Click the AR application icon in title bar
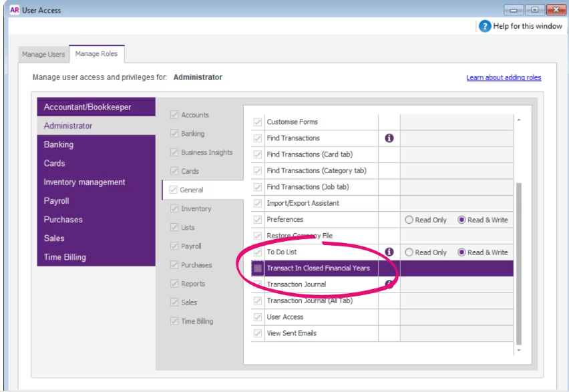The height and width of the screenshot is (392, 569). (14, 10)
